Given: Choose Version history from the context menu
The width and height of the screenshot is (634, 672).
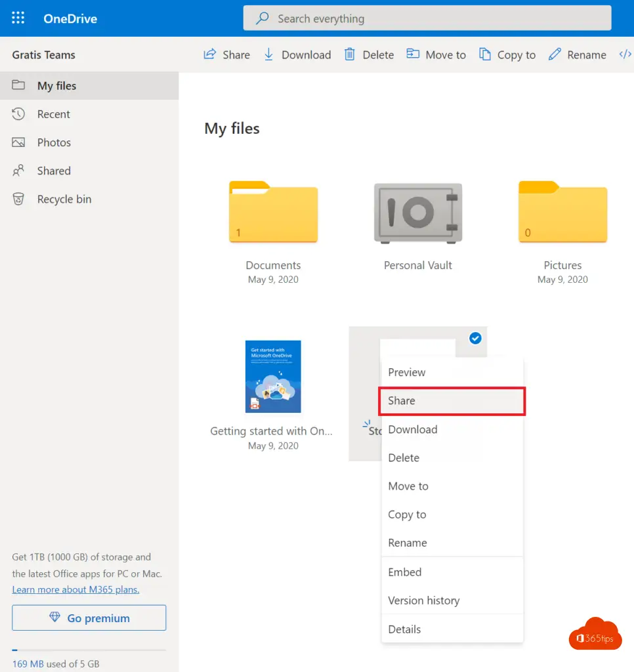Looking at the screenshot, I should click(x=452, y=600).
